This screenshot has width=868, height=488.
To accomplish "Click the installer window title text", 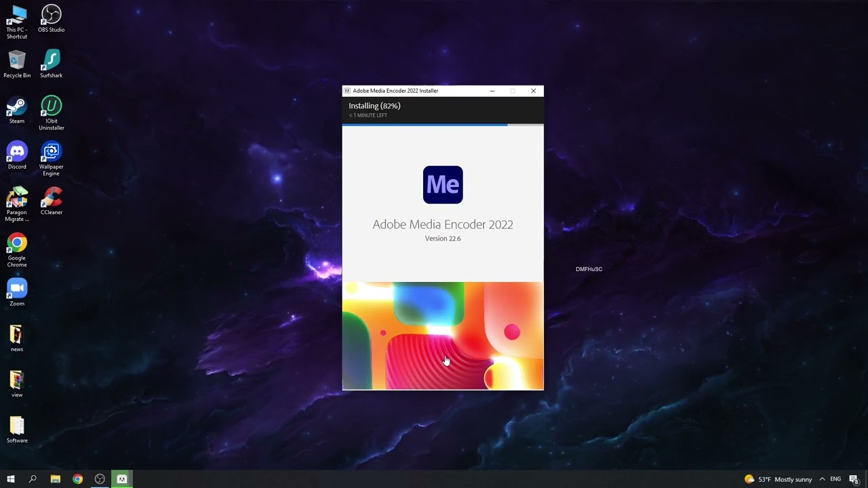I will tap(395, 91).
